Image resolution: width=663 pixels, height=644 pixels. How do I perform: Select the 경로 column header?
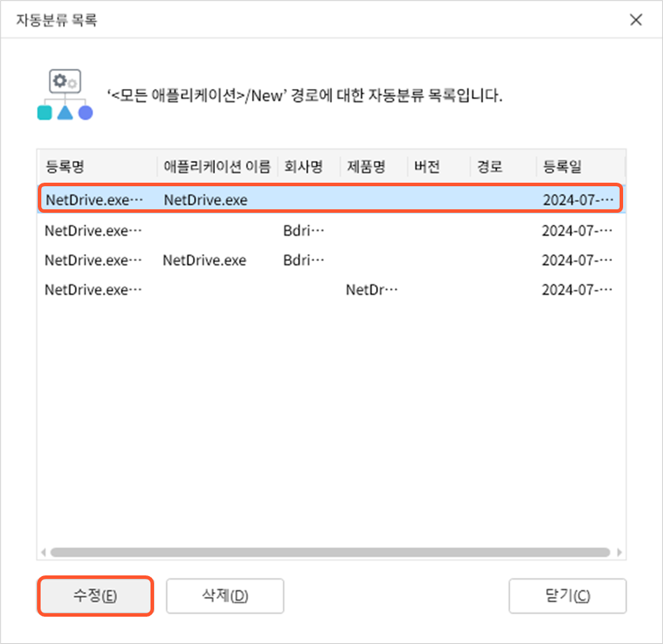pyautogui.click(x=489, y=167)
